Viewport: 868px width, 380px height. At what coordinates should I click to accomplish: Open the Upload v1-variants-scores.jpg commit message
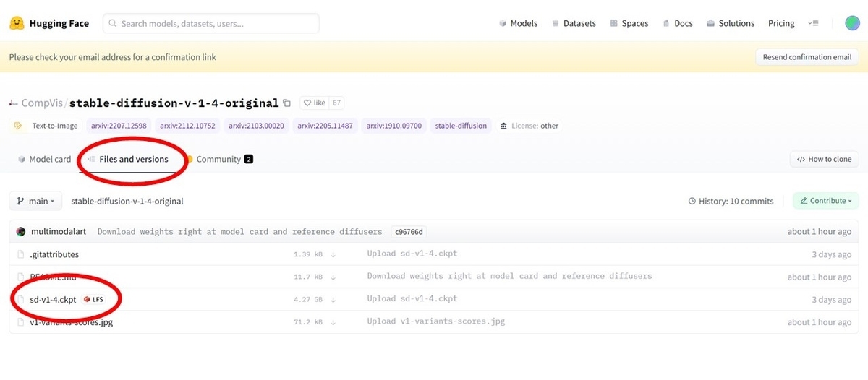(435, 322)
